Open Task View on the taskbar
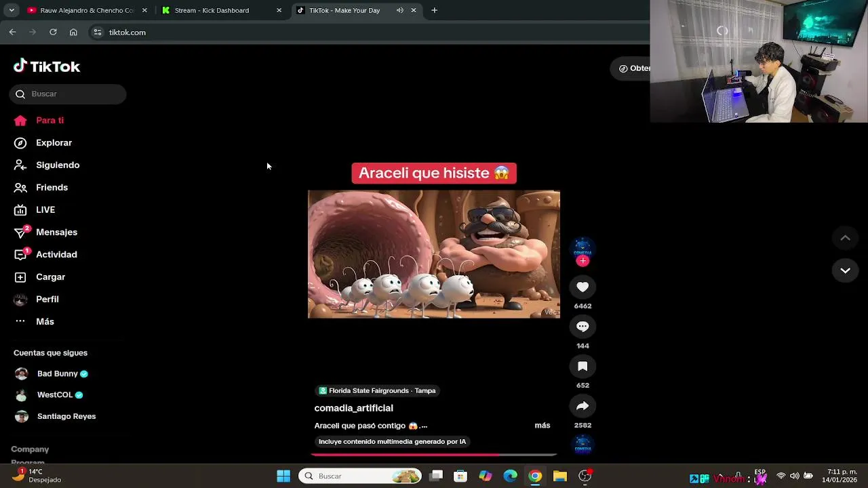868x488 pixels. (x=436, y=476)
